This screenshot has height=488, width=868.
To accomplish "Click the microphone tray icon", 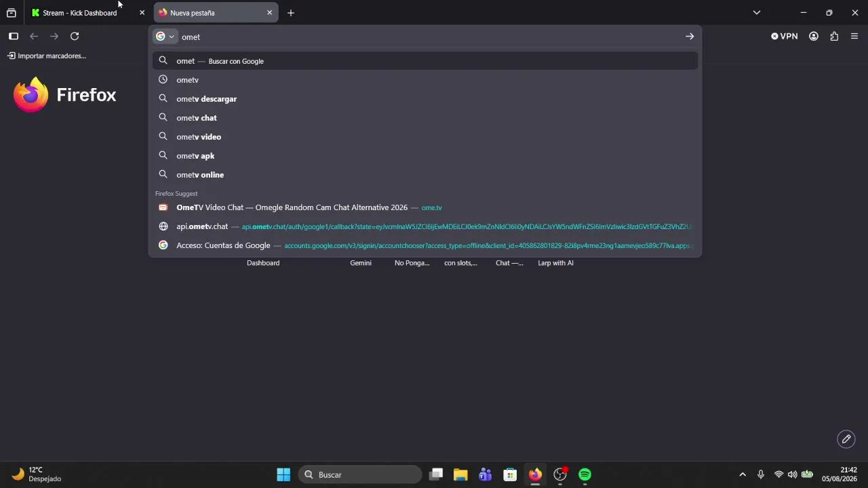I will tap(761, 474).
